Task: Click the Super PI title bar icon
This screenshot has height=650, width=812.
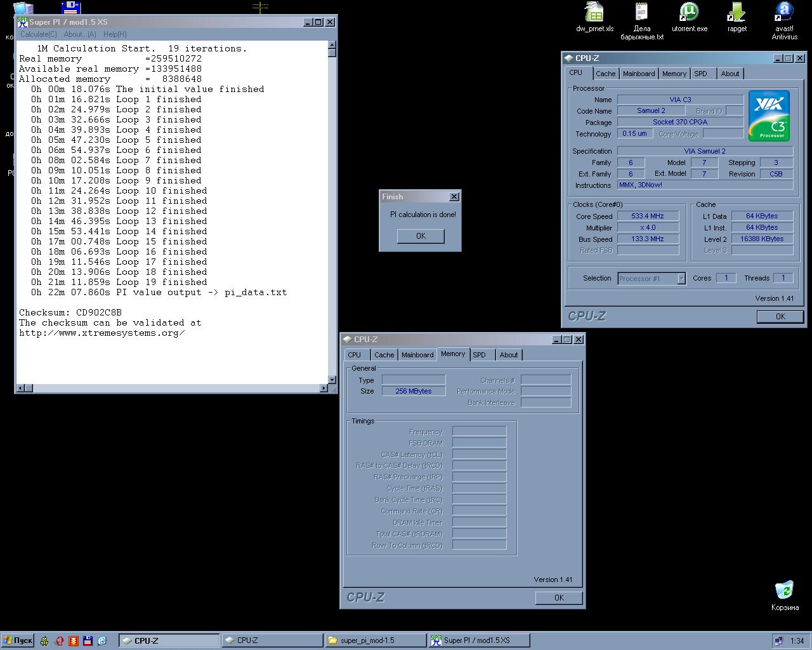Action: [22, 22]
